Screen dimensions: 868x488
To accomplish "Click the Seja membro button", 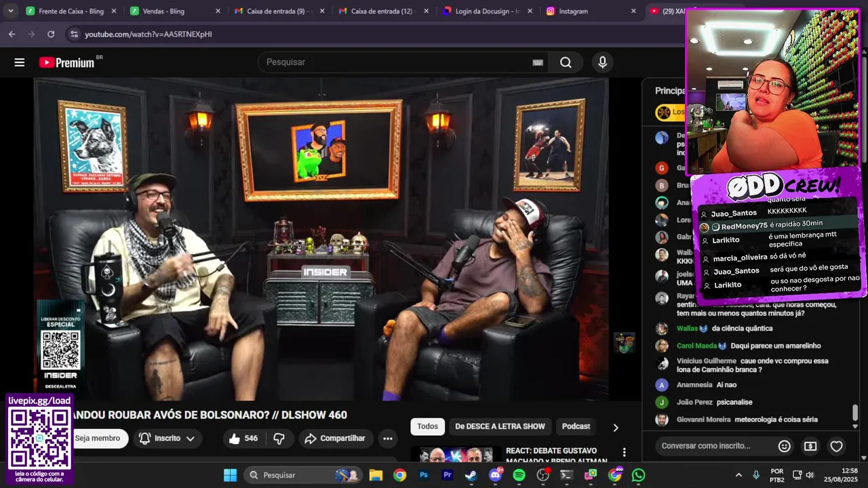I will pos(97,439).
